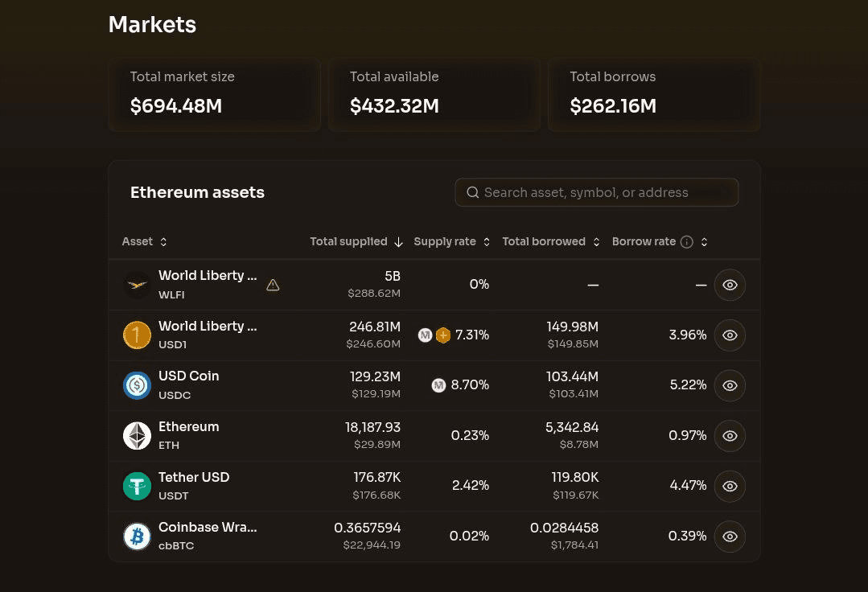The image size is (868, 592).
Task: Click the WLFI token logo icon
Action: [137, 285]
